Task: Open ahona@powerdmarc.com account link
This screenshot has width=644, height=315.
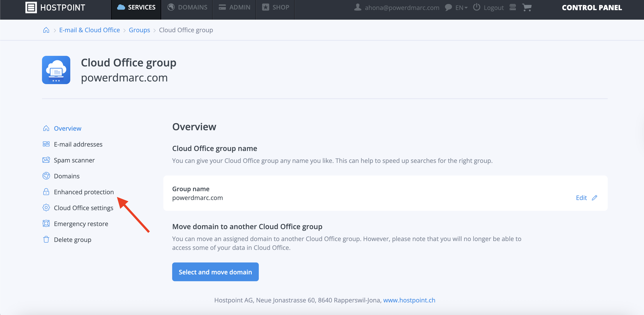Action: pyautogui.click(x=402, y=8)
